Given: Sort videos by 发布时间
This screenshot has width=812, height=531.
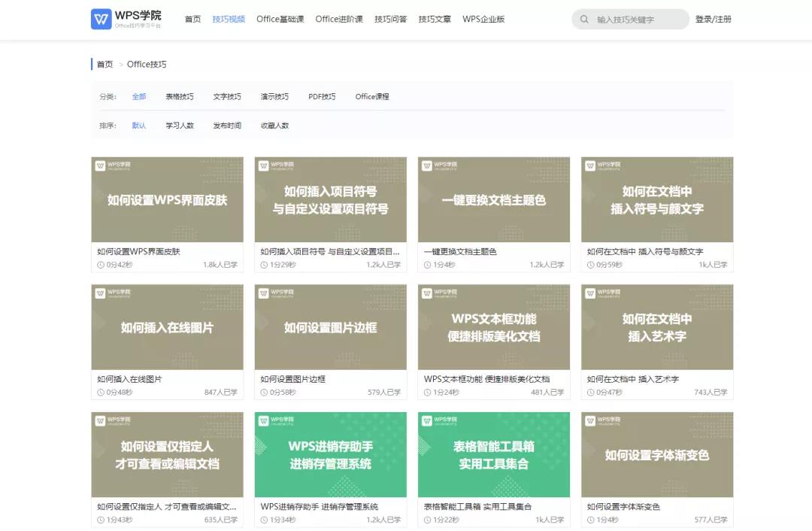Looking at the screenshot, I should coord(228,125).
